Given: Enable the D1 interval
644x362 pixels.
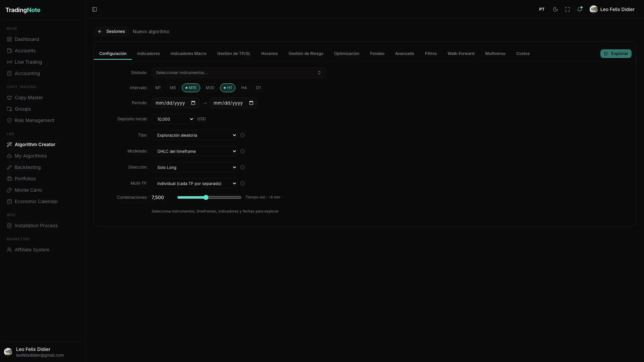Looking at the screenshot, I should point(258,88).
